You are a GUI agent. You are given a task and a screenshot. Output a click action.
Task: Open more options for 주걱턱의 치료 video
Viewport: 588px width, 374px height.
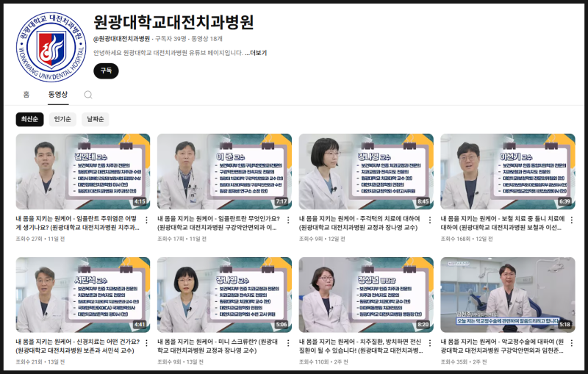click(430, 220)
